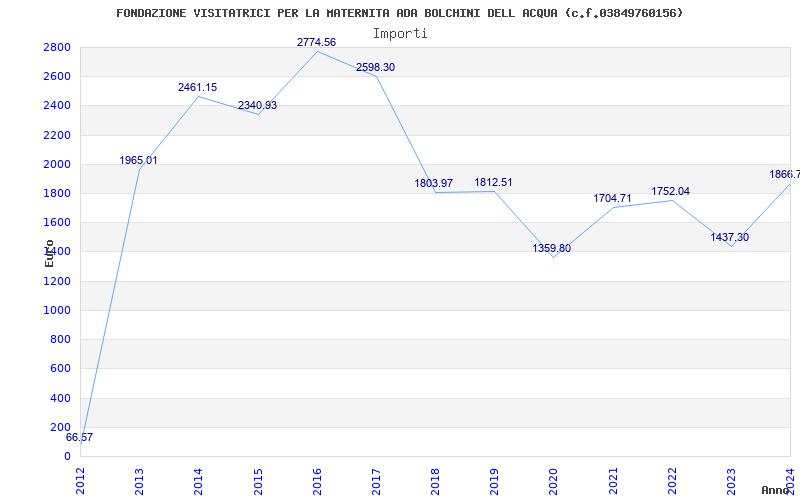Click the x-axis year label 2019

coord(494,481)
